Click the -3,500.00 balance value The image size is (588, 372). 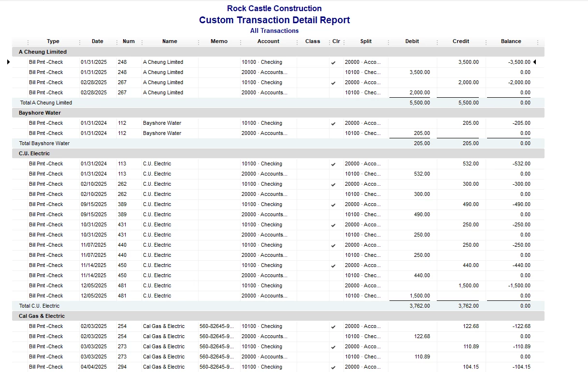519,62
